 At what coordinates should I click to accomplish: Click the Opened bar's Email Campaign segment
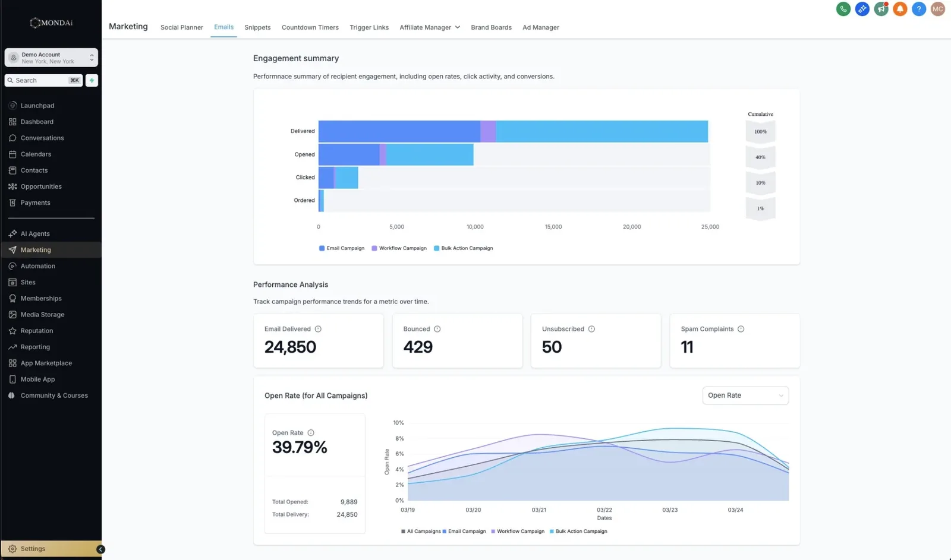349,154
